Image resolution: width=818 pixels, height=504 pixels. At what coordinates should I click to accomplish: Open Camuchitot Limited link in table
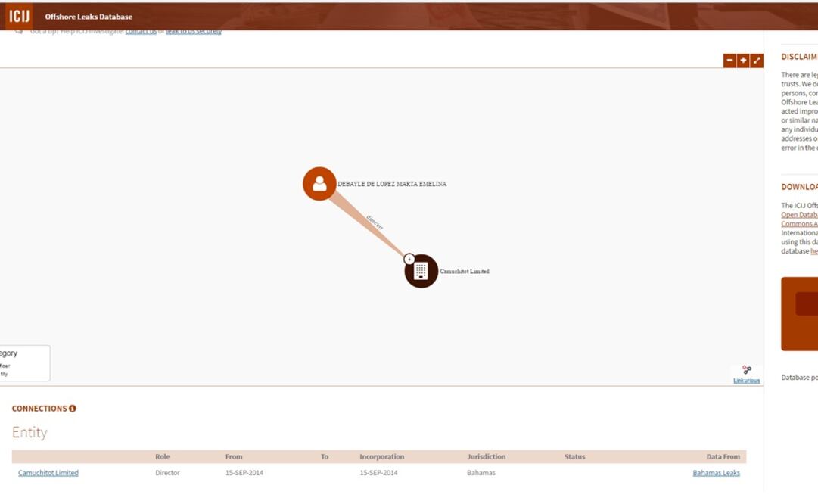coord(48,473)
